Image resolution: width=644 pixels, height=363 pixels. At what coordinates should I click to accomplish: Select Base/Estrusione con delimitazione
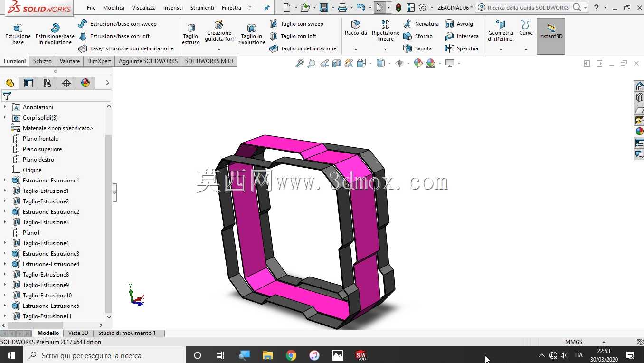coord(126,48)
